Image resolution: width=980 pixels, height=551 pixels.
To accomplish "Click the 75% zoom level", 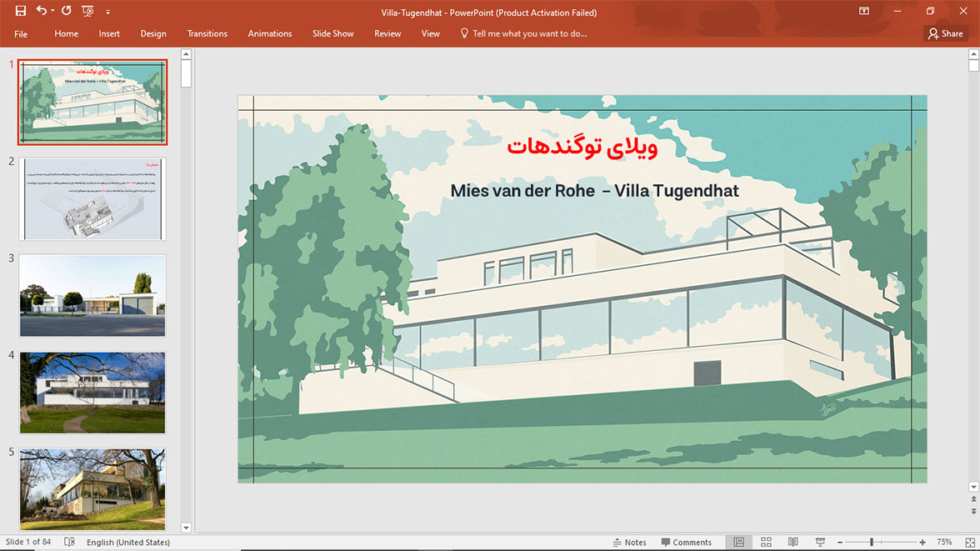I will click(944, 542).
